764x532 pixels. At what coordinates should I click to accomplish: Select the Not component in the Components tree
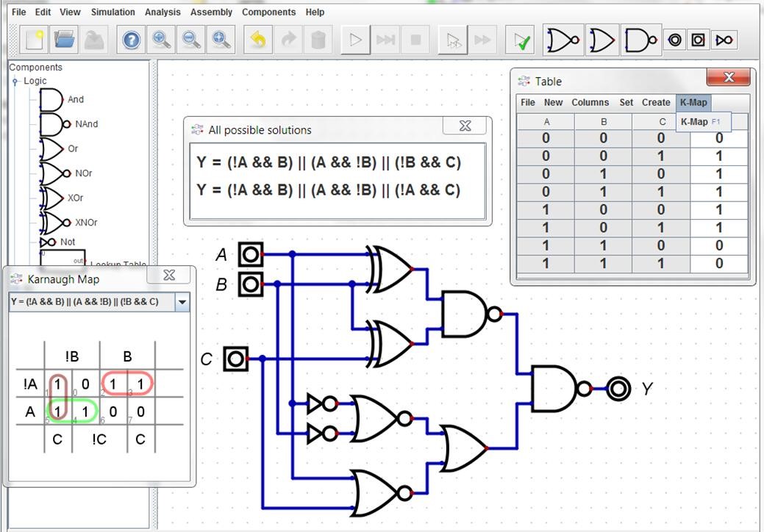point(57,242)
